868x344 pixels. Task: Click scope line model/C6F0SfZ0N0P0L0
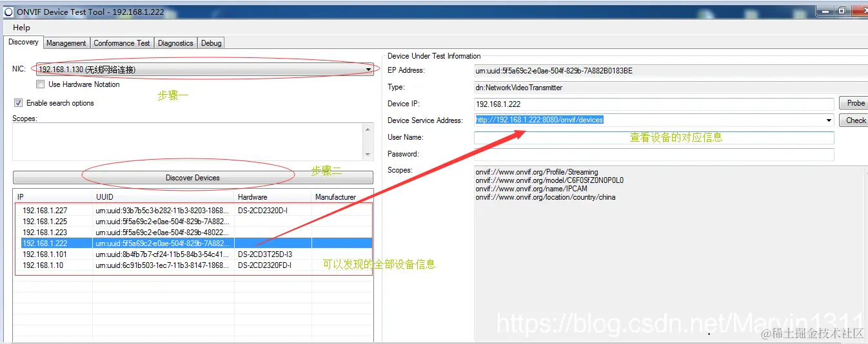pyautogui.click(x=549, y=180)
